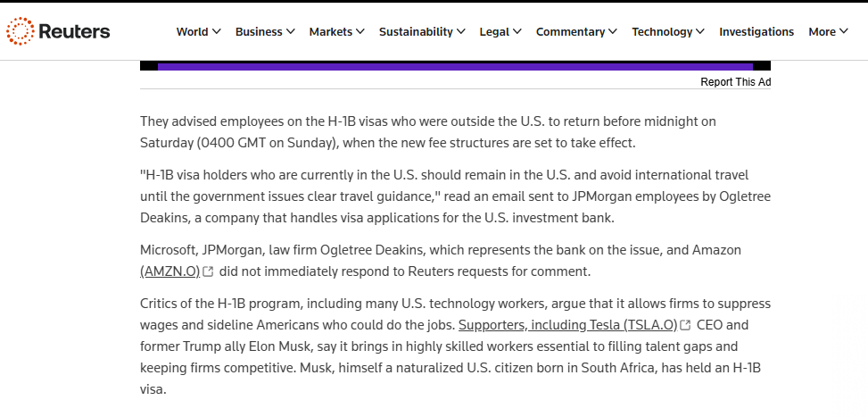This screenshot has height=417, width=868.
Task: Expand the Technology dropdown chevron
Action: coord(700,32)
